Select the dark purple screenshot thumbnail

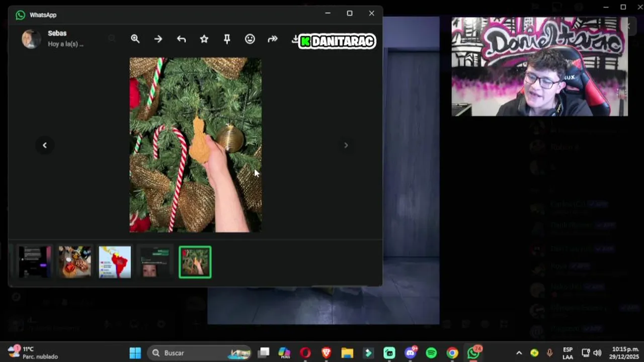(x=35, y=262)
